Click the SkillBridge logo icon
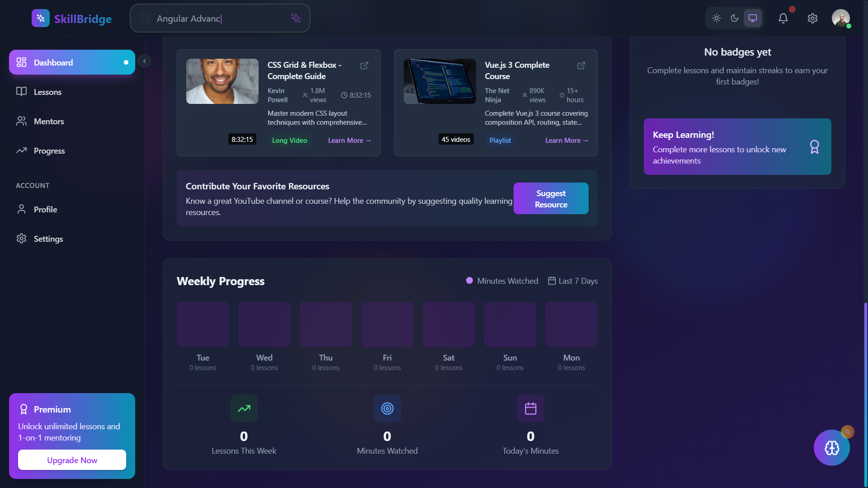 [x=41, y=18]
